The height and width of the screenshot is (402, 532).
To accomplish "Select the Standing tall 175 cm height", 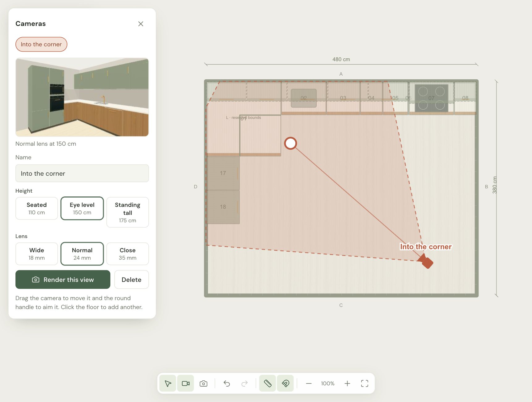I will (128, 212).
